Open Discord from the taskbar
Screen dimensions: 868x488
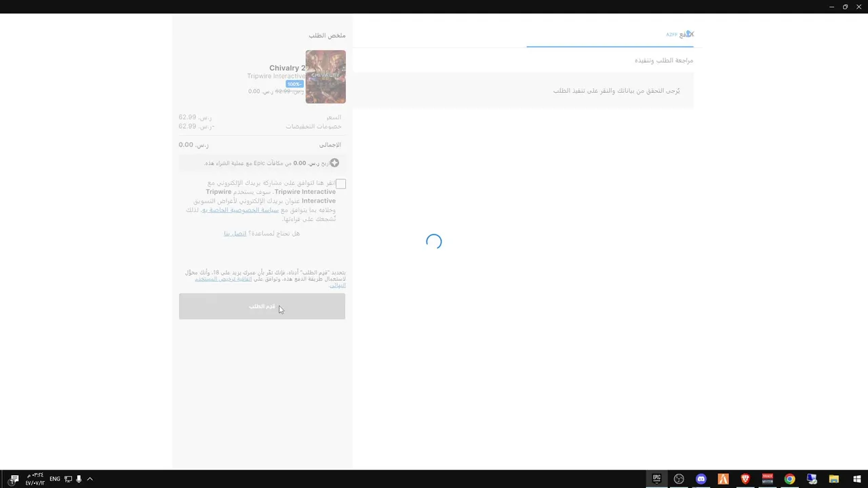pos(701,479)
